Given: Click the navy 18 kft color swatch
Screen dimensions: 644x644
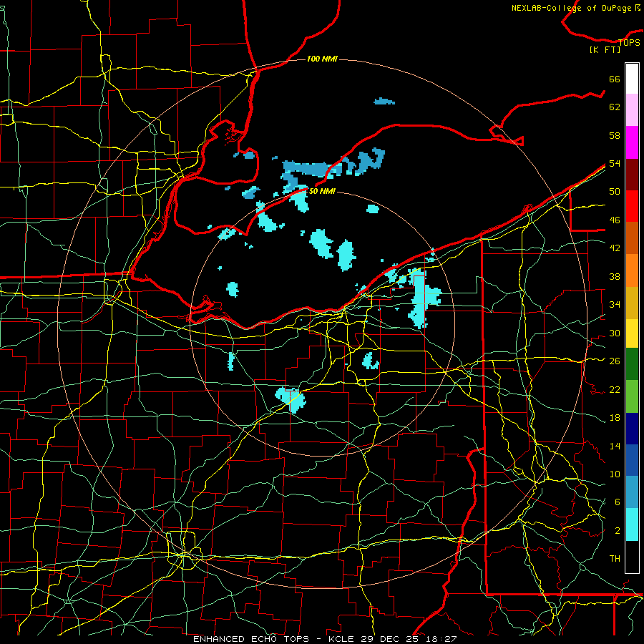Looking at the screenshot, I should coord(632,429).
